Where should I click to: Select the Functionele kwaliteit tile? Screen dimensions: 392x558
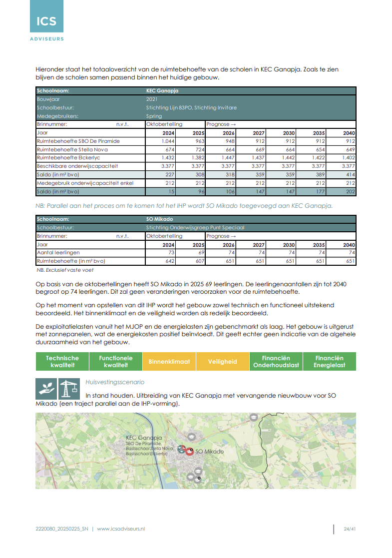click(116, 362)
